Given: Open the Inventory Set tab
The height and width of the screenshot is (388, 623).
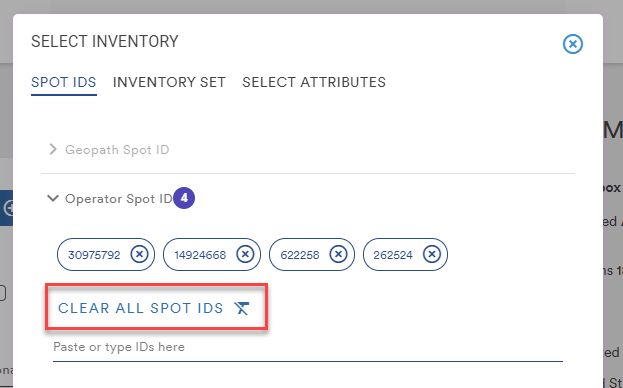Looking at the screenshot, I should coord(169,82).
